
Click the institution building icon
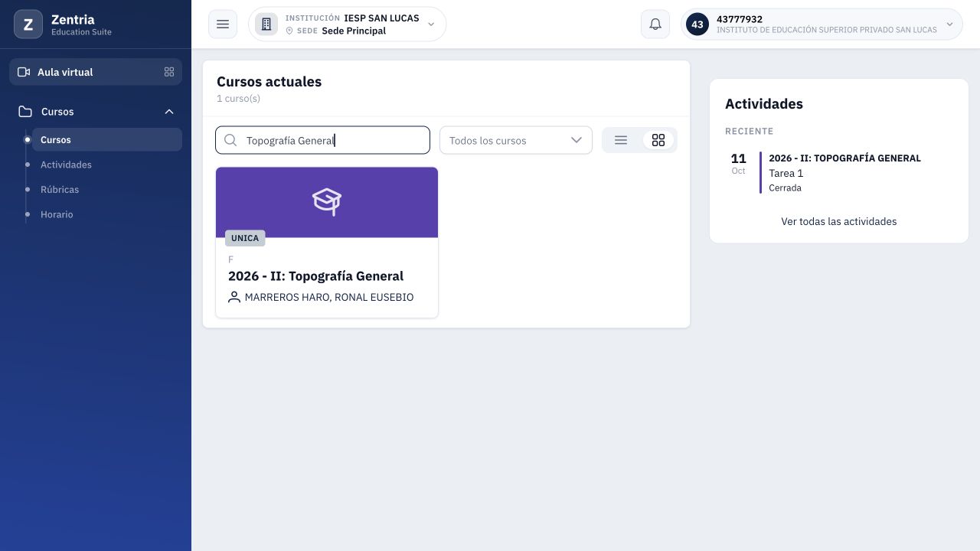[x=266, y=24]
